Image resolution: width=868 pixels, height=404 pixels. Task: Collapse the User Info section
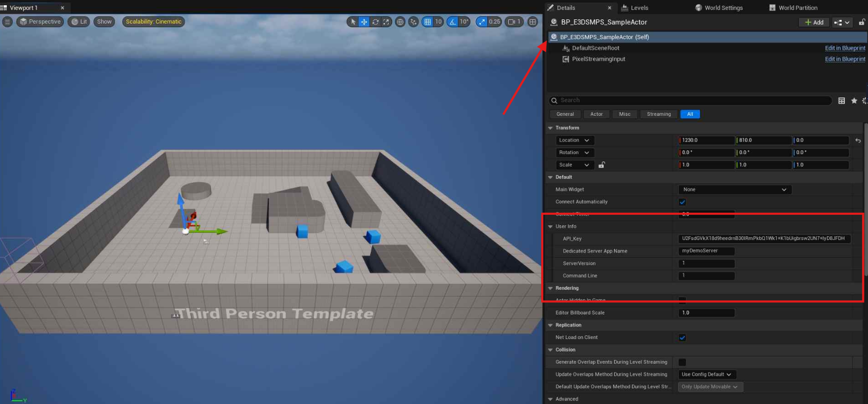tap(550, 226)
